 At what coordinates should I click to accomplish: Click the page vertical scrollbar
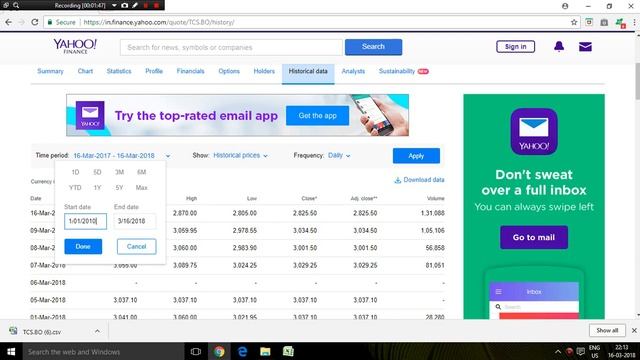tap(637, 82)
